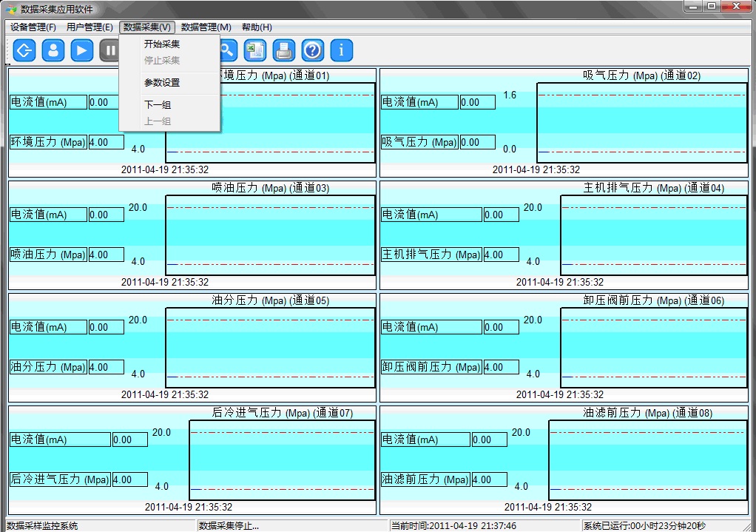Click the 卸压阀前压力 channel 06 chart

coord(654,348)
